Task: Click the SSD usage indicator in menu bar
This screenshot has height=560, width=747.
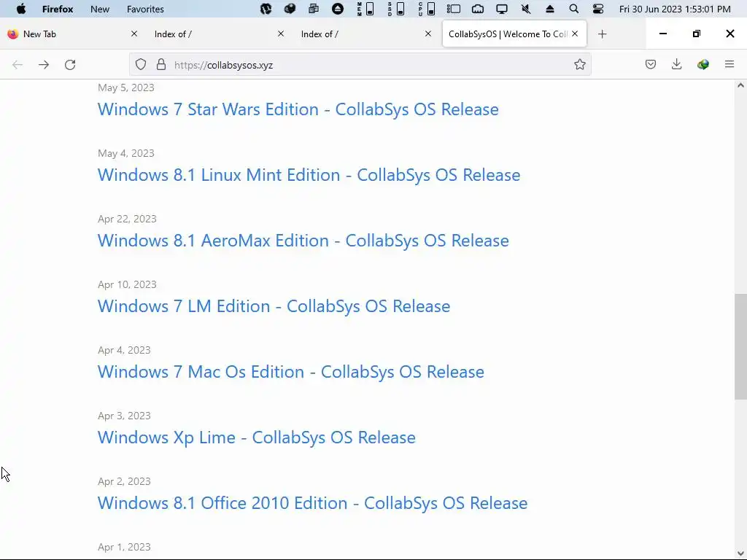Action: (396, 9)
